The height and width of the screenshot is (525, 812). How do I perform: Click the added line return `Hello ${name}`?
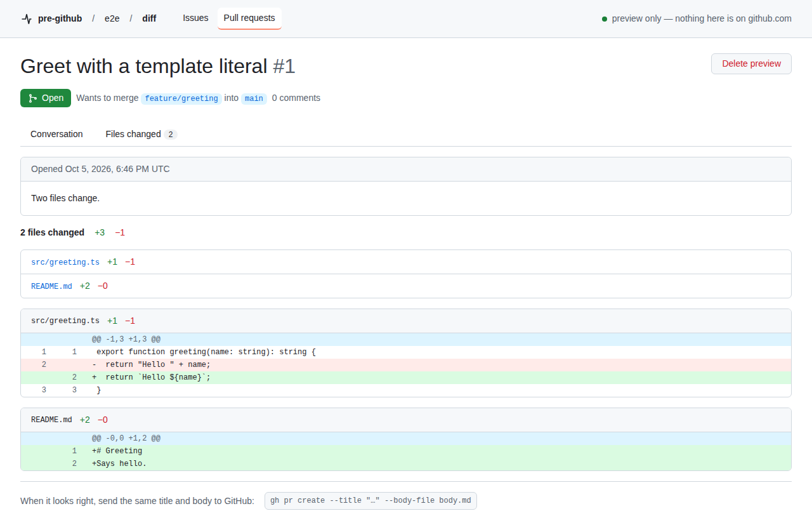tap(406, 377)
